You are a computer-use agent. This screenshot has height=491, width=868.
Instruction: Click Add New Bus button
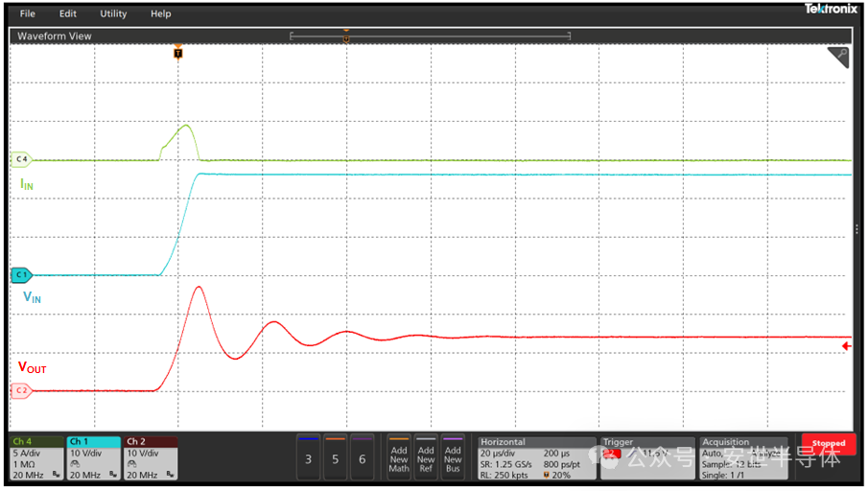coord(453,457)
